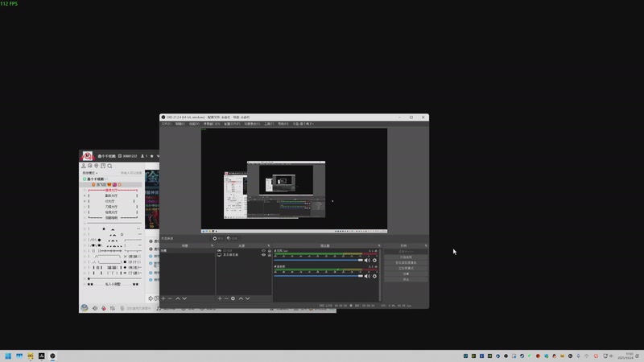Click the microphone icon at the chat window bottom
The image size is (644, 362).
pyautogui.click(x=122, y=308)
